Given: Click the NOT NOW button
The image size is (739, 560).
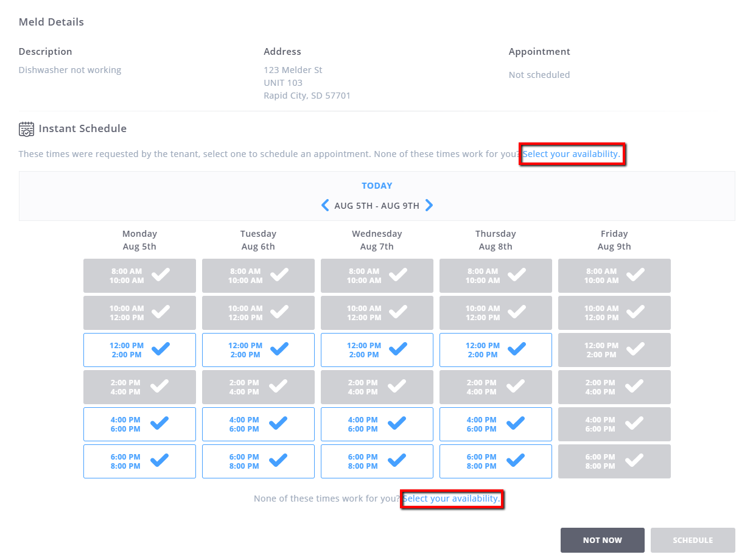Looking at the screenshot, I should [602, 540].
